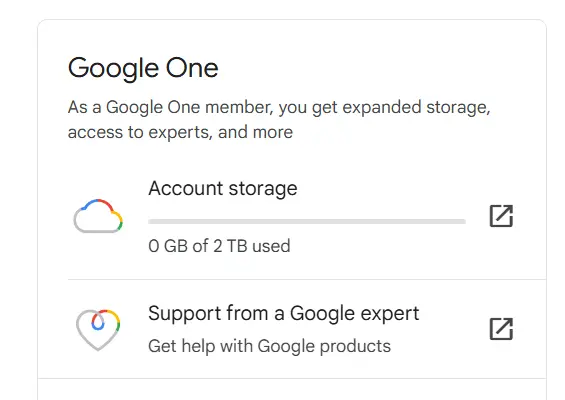The image size is (565, 400).
Task: Open Support from a Google expert
Action: (x=284, y=313)
